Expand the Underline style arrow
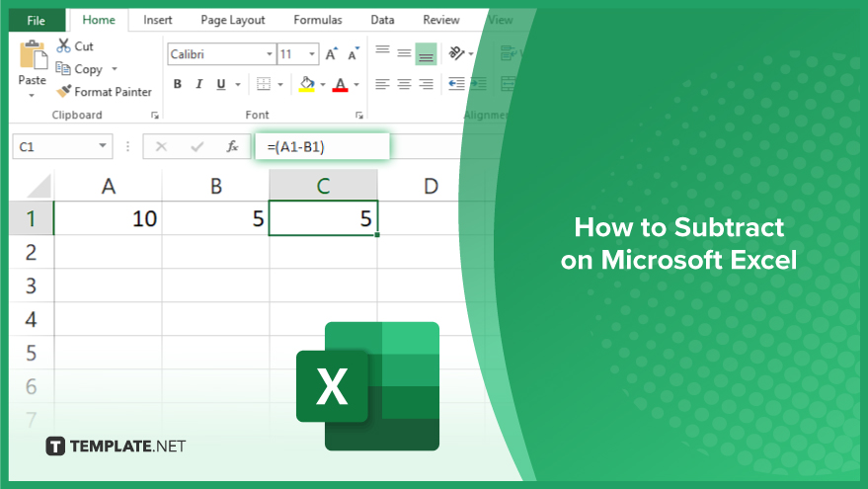This screenshot has width=868, height=489. tap(238, 85)
